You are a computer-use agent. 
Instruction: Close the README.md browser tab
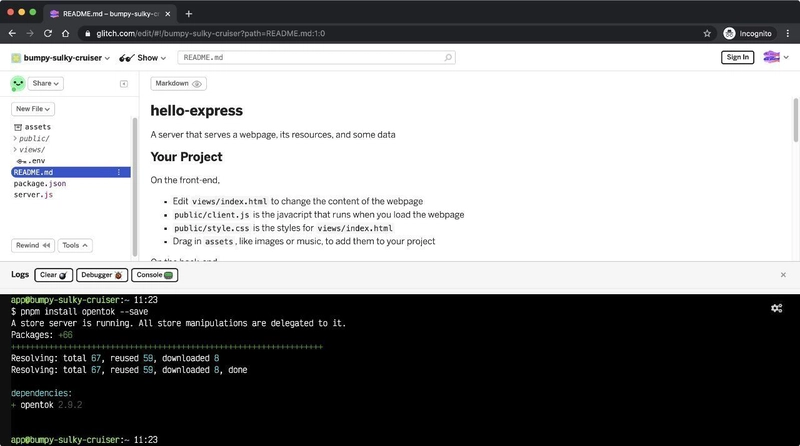(x=167, y=14)
